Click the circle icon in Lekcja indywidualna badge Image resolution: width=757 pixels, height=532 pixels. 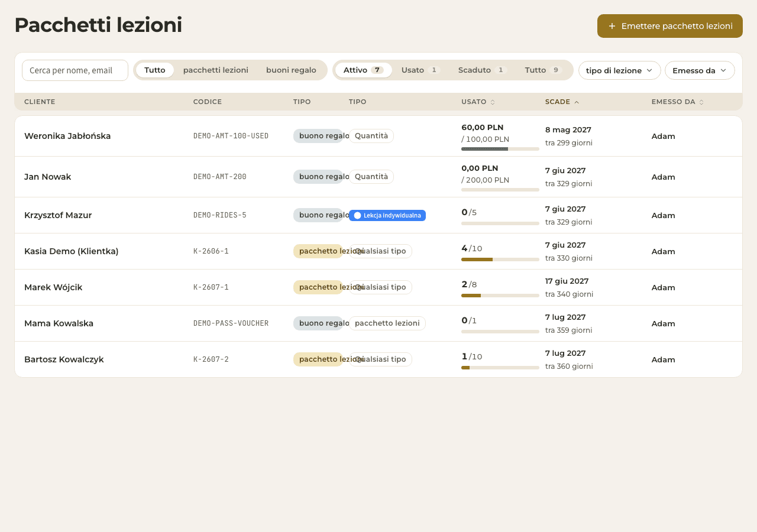coord(357,215)
